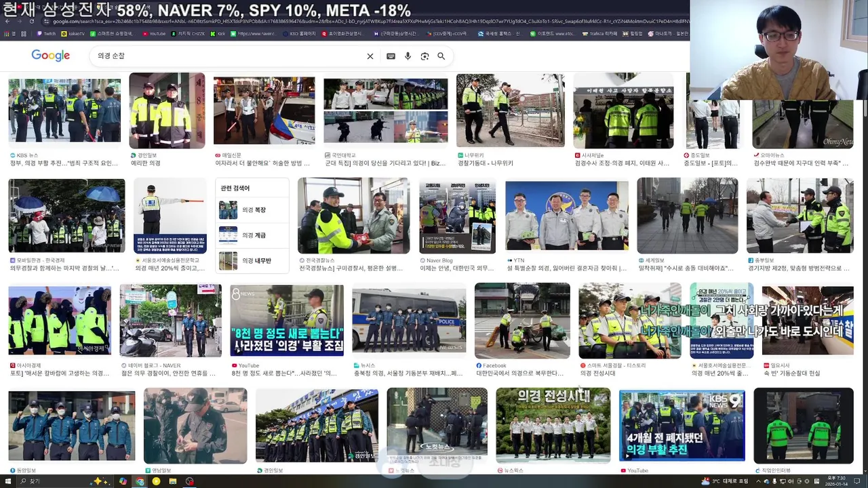
Task: Click the 의경 전성시대 caption under 스마트 서울경찰
Action: (x=598, y=373)
